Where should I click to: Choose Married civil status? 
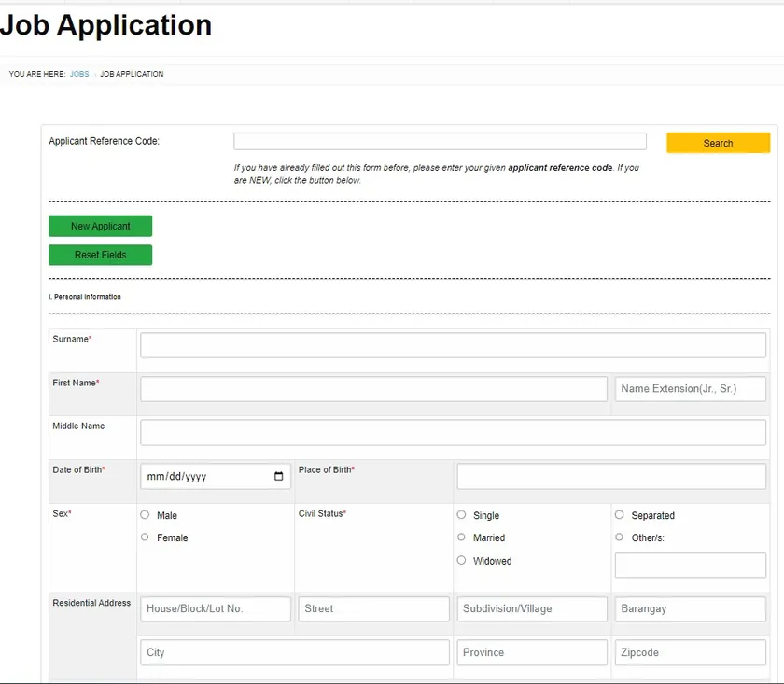pyautogui.click(x=461, y=537)
